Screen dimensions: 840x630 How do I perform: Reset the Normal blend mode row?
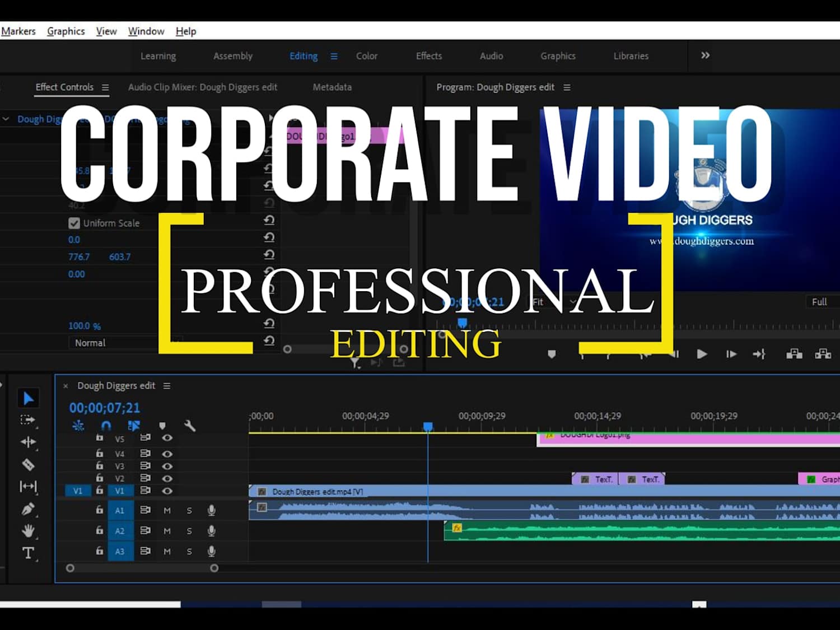(x=269, y=341)
